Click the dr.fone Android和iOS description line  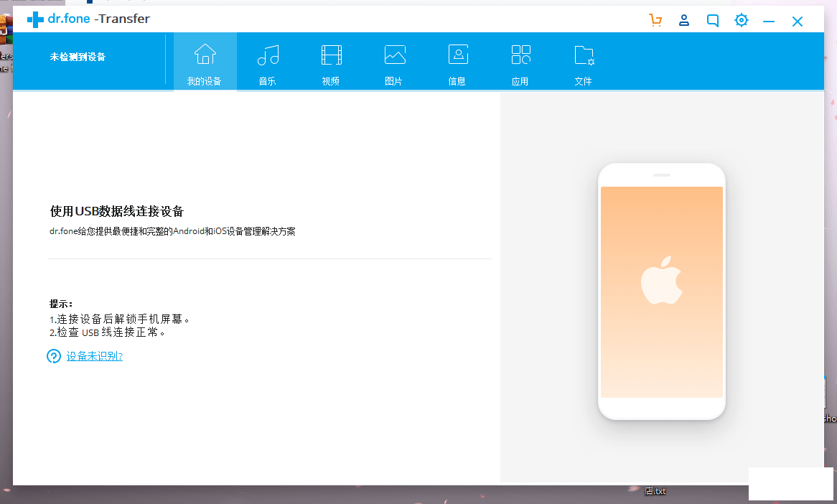coord(172,231)
